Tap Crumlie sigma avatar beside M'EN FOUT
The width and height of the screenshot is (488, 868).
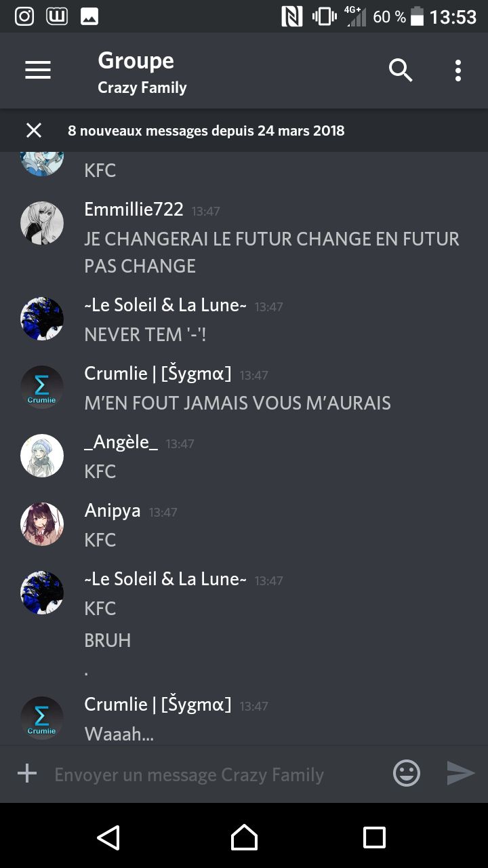pyautogui.click(x=42, y=387)
